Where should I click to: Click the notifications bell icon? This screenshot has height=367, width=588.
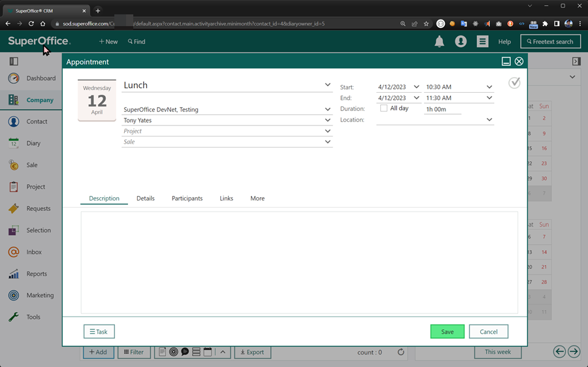pos(439,42)
